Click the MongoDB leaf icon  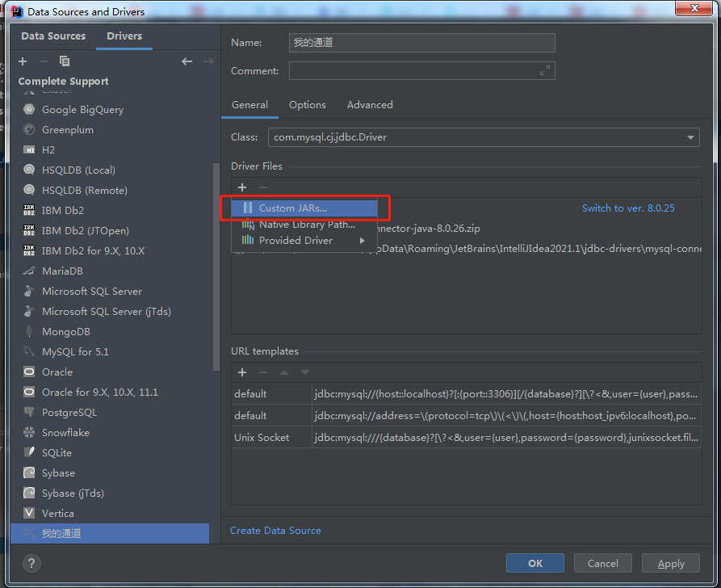[x=29, y=332]
